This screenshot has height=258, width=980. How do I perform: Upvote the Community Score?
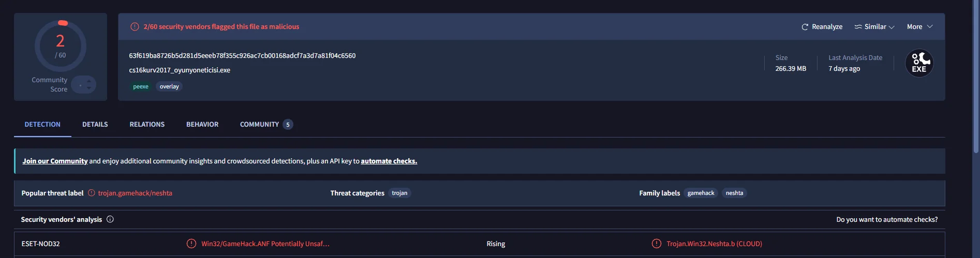click(x=89, y=80)
